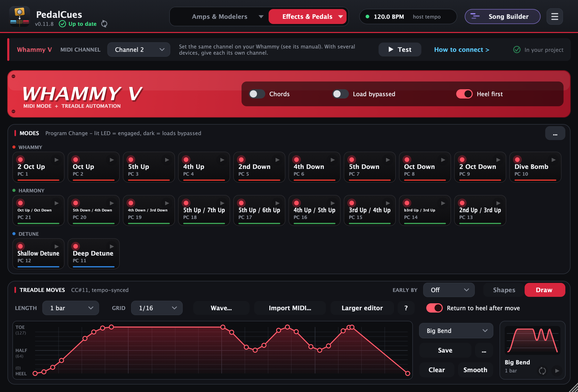Open the Length 1 bar dropdown

pos(71,308)
